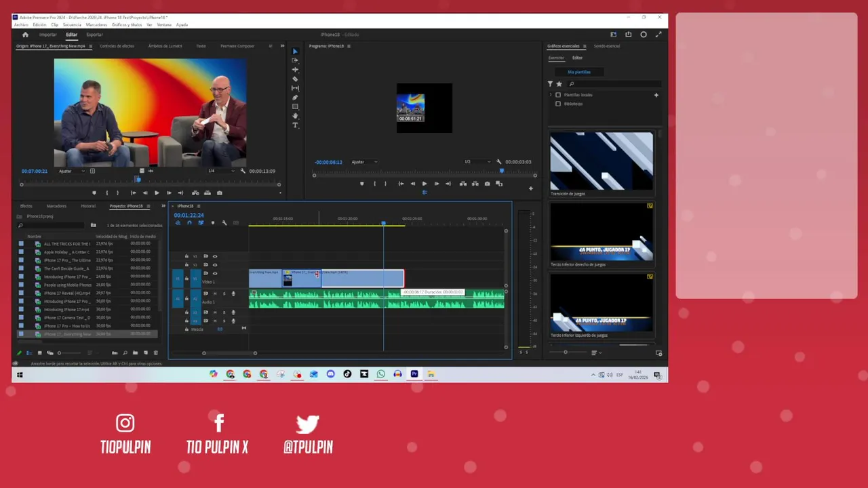Toggle Video 1 track output eye
Viewport: 868px width, 488px height.
pos(215,274)
